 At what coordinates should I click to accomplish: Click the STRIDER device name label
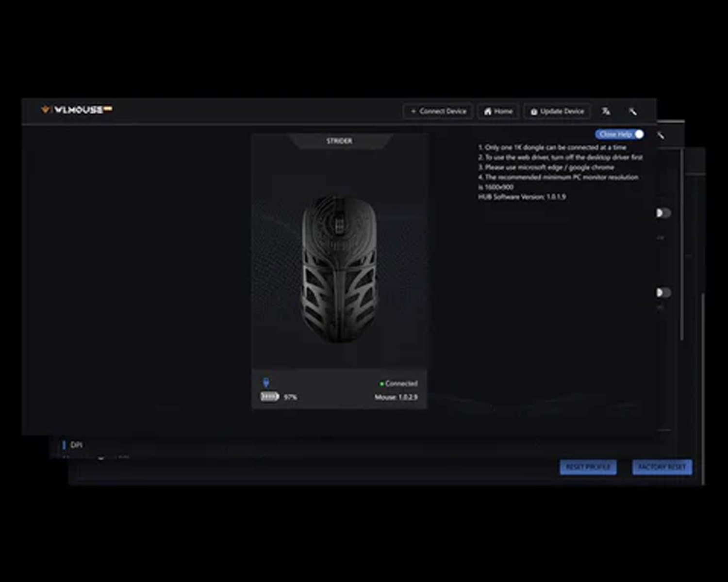339,141
